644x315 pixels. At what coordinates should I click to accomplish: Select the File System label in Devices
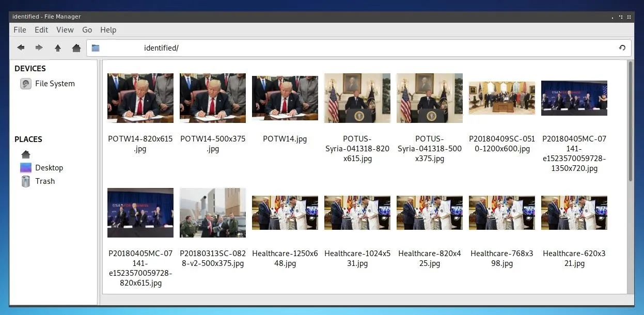pyautogui.click(x=55, y=84)
